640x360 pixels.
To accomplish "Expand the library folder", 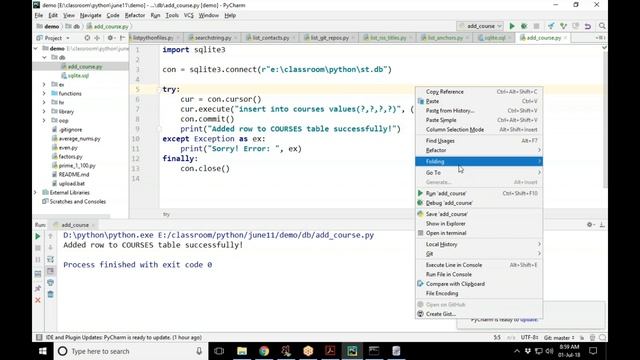I will [44, 111].
